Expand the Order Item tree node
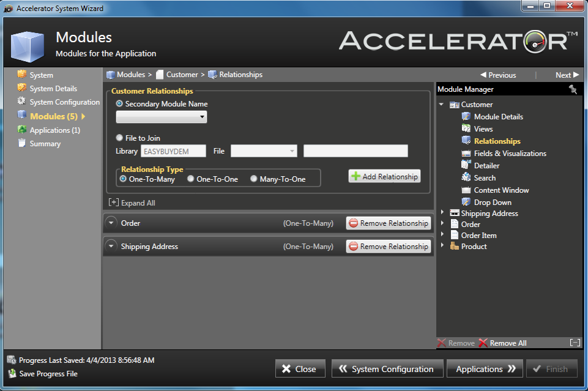Screen dimensions: 588x391 [442, 234]
